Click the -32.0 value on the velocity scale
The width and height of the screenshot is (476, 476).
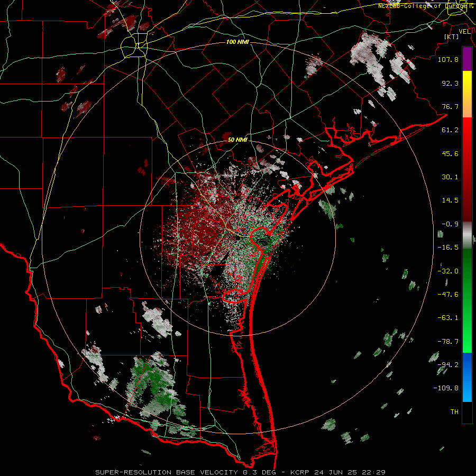pos(448,271)
